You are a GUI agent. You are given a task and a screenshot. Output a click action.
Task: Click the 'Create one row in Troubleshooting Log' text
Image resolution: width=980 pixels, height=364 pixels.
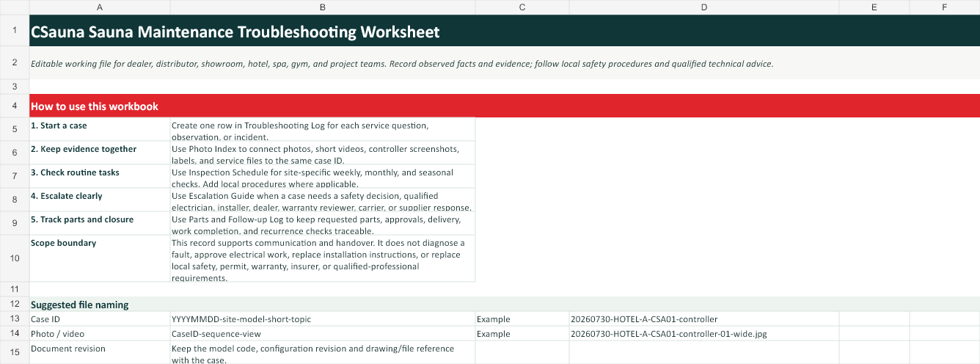point(323,129)
